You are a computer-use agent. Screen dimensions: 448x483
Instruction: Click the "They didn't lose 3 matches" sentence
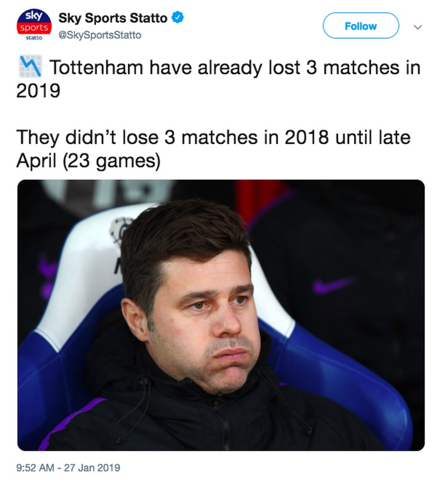213,138
